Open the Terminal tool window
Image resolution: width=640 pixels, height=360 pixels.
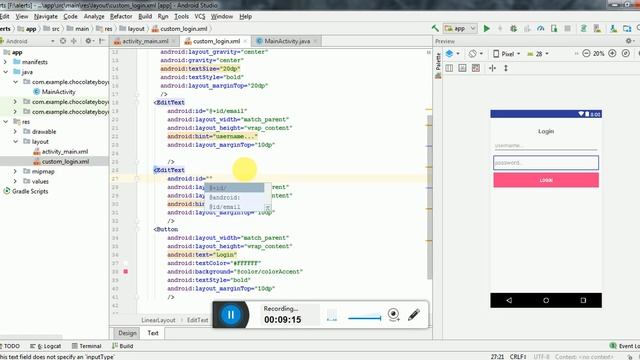coord(86,346)
